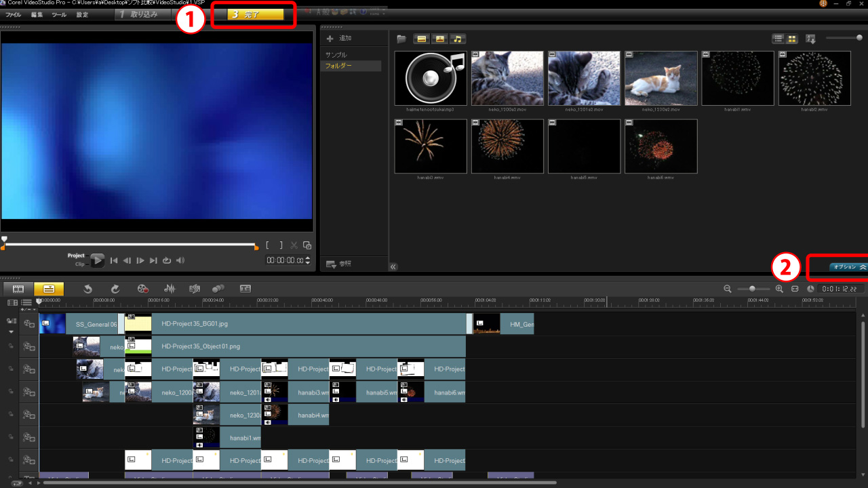Click the 追加 add folder button
868x488 pixels.
click(x=339, y=39)
